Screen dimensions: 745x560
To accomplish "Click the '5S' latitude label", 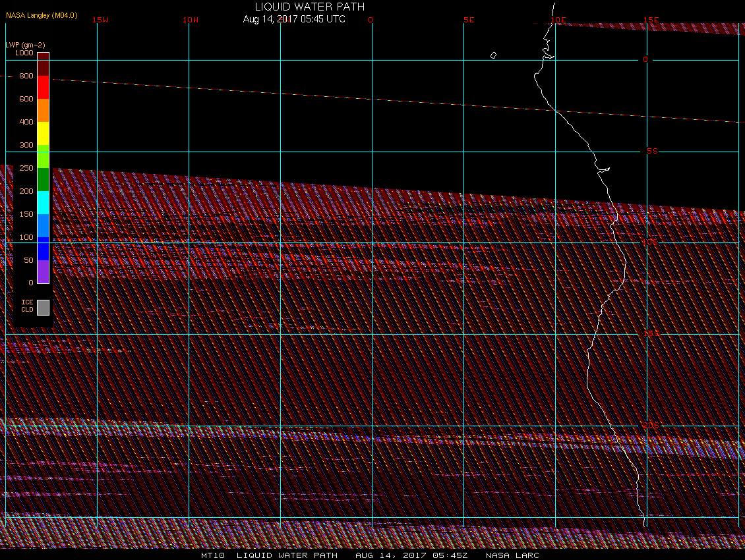I will click(x=652, y=151).
